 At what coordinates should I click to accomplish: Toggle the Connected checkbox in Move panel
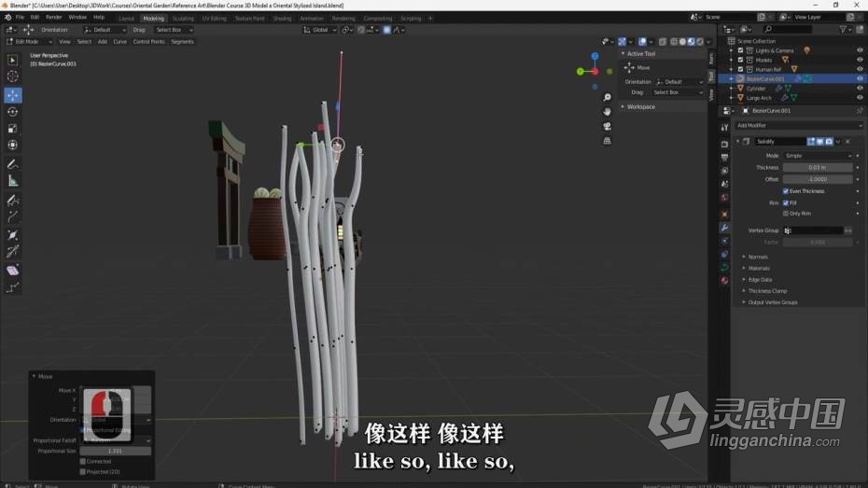pyautogui.click(x=83, y=461)
